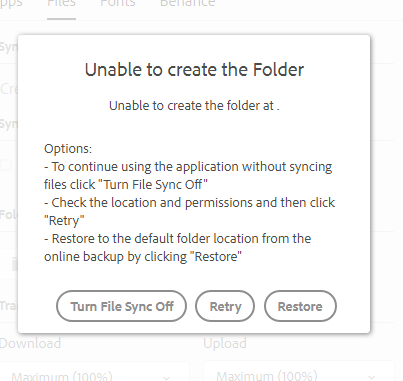Toggle the faint checkbox behind the dialog
The height and width of the screenshot is (381, 403).
pos(6,165)
